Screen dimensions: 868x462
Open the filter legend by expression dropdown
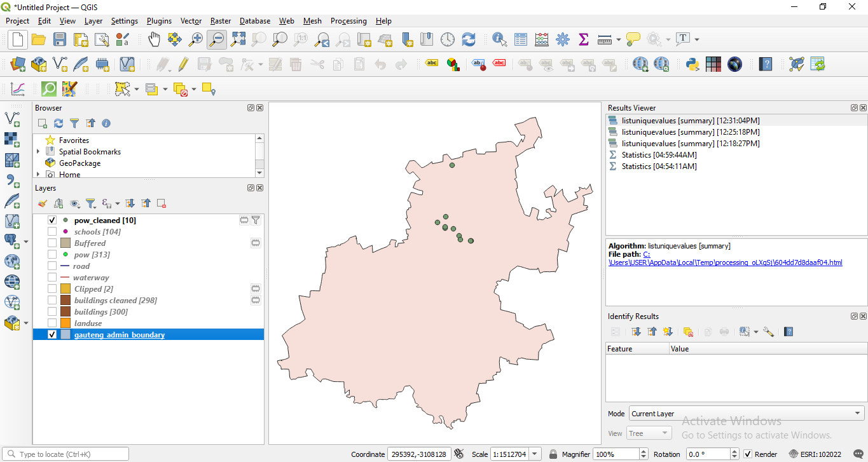coord(118,204)
